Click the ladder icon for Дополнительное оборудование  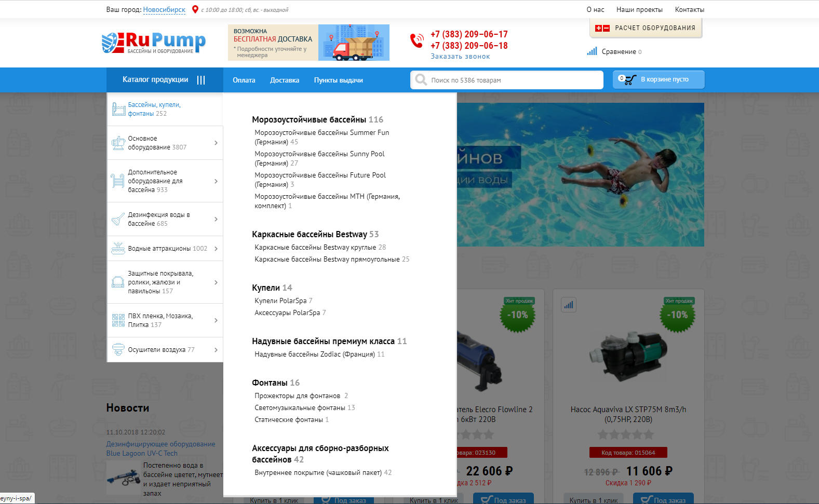(x=118, y=181)
